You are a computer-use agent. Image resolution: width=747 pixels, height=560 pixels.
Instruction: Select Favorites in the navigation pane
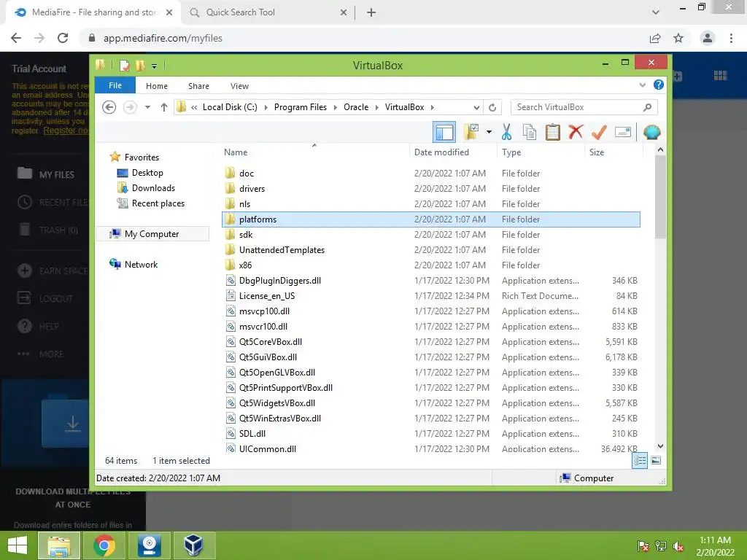pyautogui.click(x=142, y=157)
